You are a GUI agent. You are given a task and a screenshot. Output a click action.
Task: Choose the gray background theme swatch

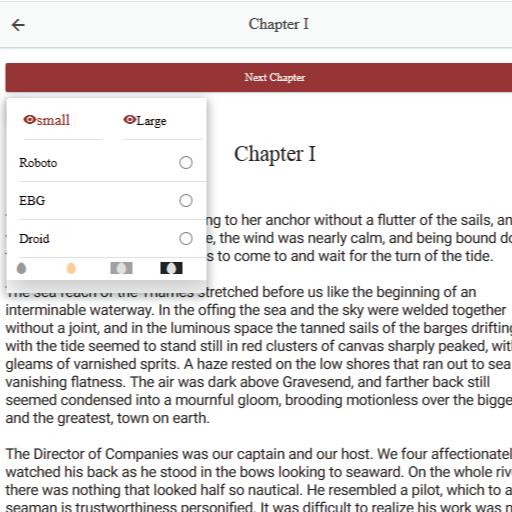tap(121, 268)
